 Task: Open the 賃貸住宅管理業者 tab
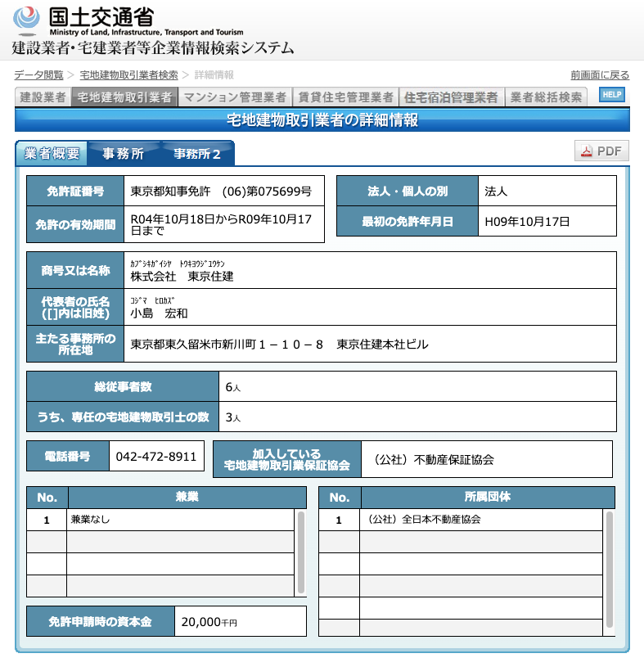tap(345, 97)
